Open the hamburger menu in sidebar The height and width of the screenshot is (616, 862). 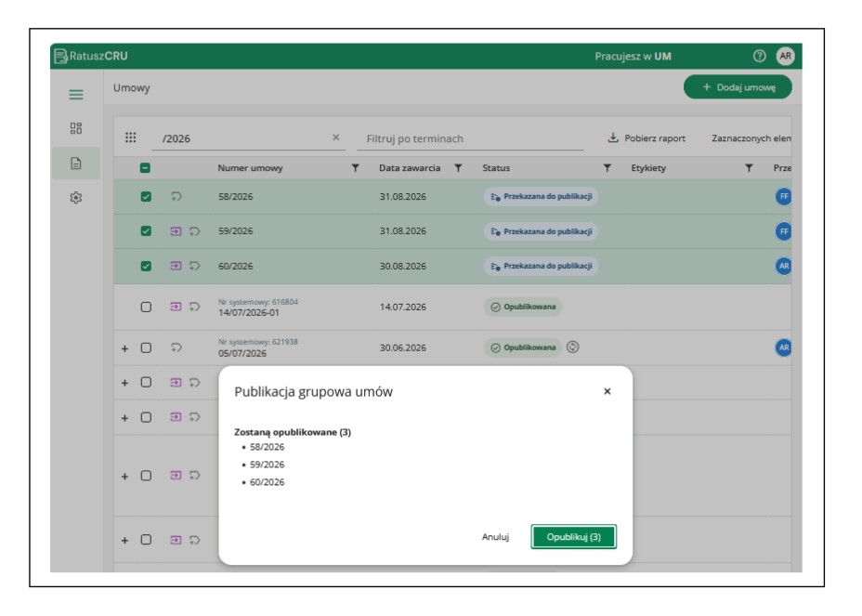[x=76, y=95]
